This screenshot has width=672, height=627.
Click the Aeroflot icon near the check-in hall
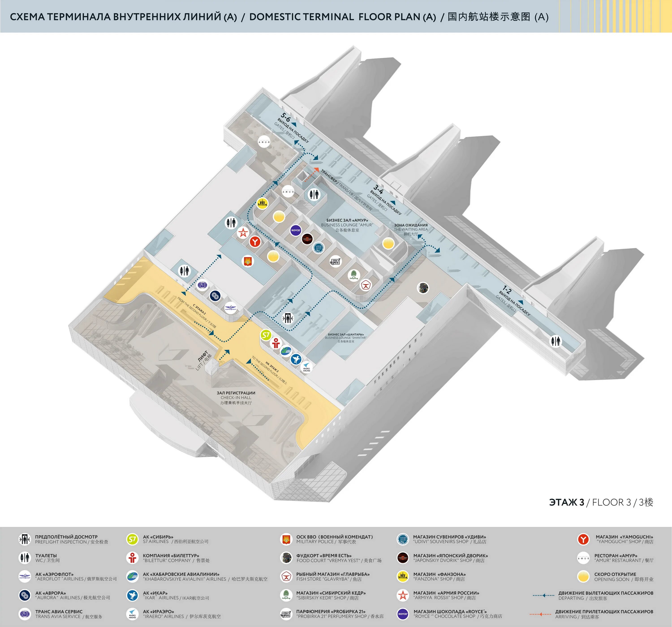click(x=230, y=308)
